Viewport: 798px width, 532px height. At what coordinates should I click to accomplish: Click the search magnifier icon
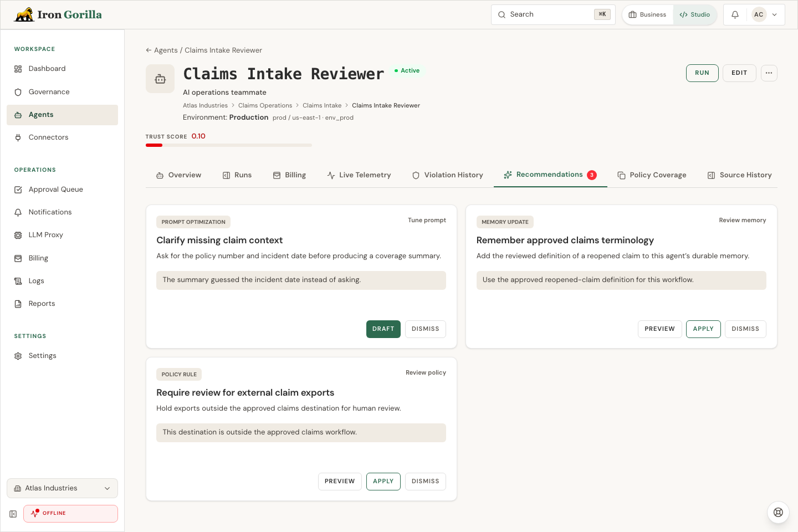click(x=502, y=15)
